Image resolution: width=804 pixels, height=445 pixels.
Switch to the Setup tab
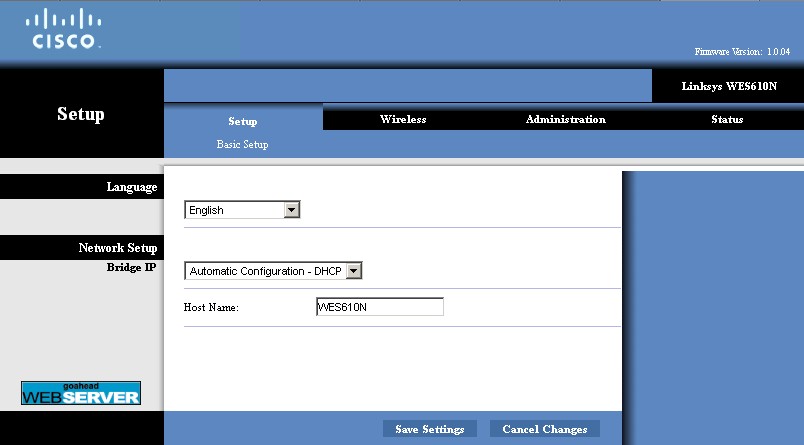click(243, 122)
